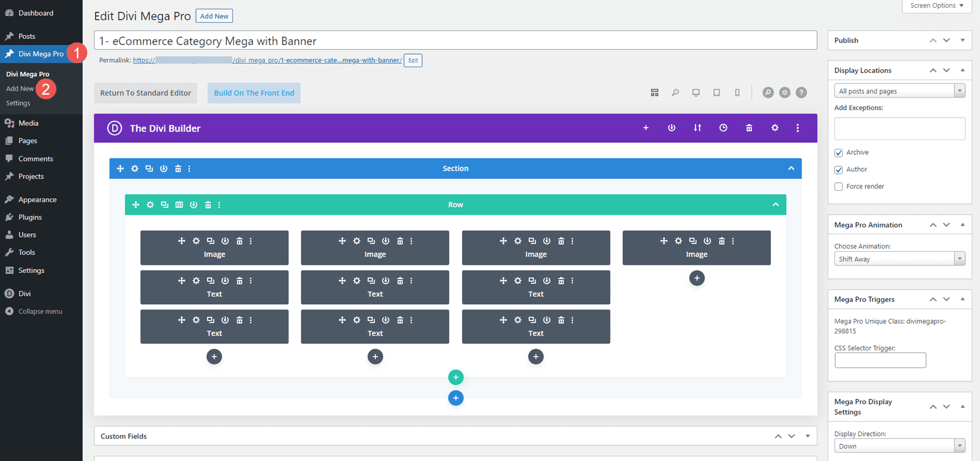This screenshot has width=980, height=461.
Task: Disable the Row with its power icon
Action: [x=193, y=205]
